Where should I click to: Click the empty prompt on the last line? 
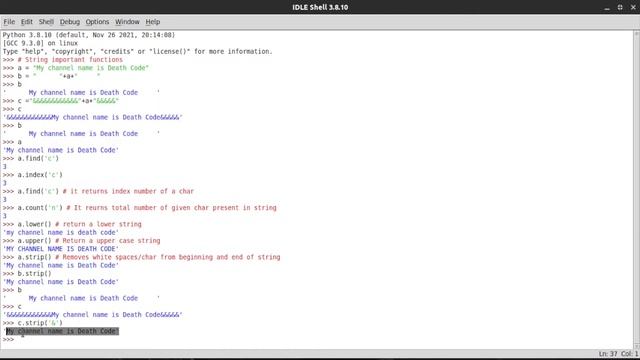pos(8,339)
